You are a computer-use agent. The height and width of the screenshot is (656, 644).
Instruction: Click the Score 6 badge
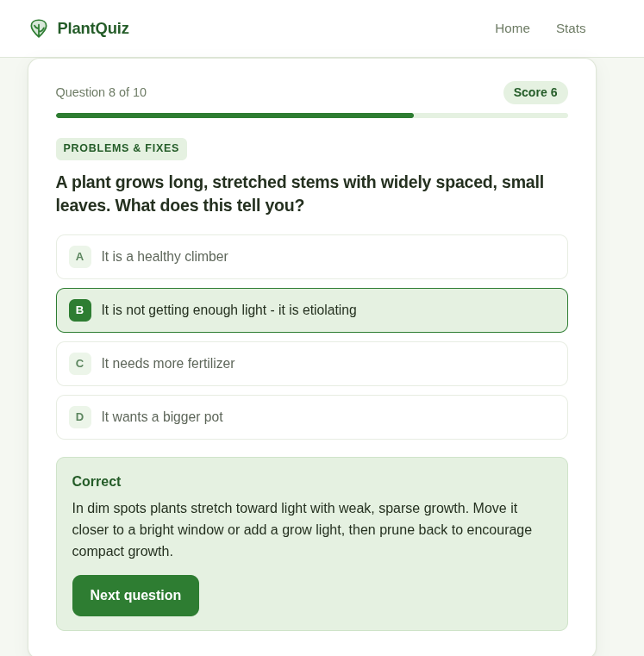535,92
